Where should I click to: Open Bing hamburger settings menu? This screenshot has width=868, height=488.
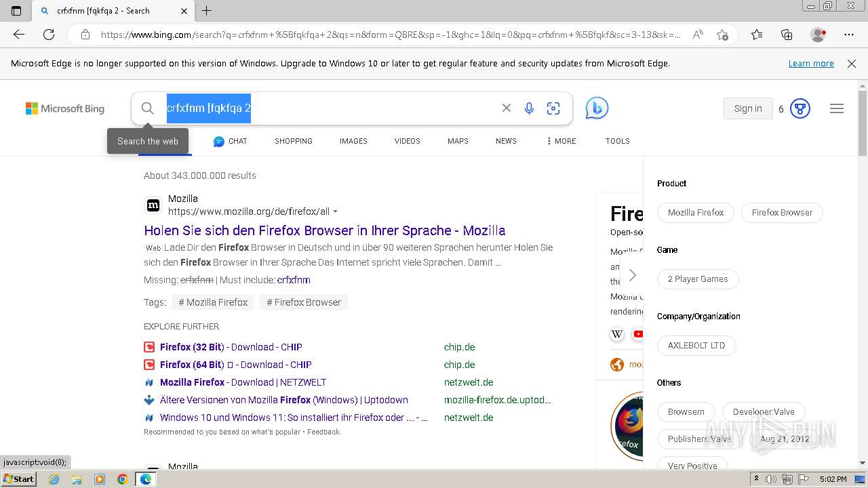pos(837,108)
